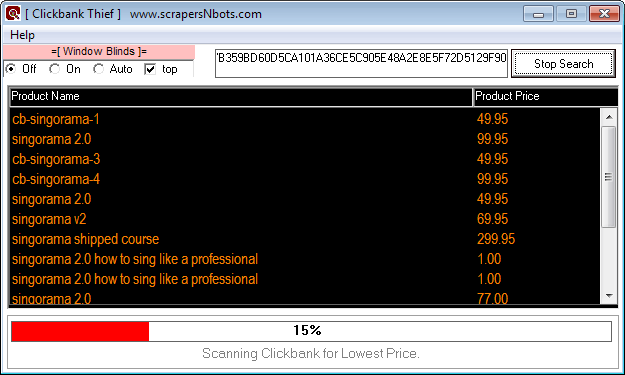This screenshot has height=375, width=625.
Task: Uncheck the top checkbox
Action: point(150,69)
